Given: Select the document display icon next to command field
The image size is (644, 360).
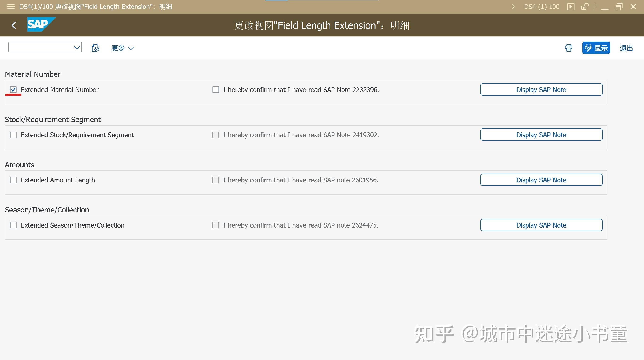Looking at the screenshot, I should click(x=95, y=48).
